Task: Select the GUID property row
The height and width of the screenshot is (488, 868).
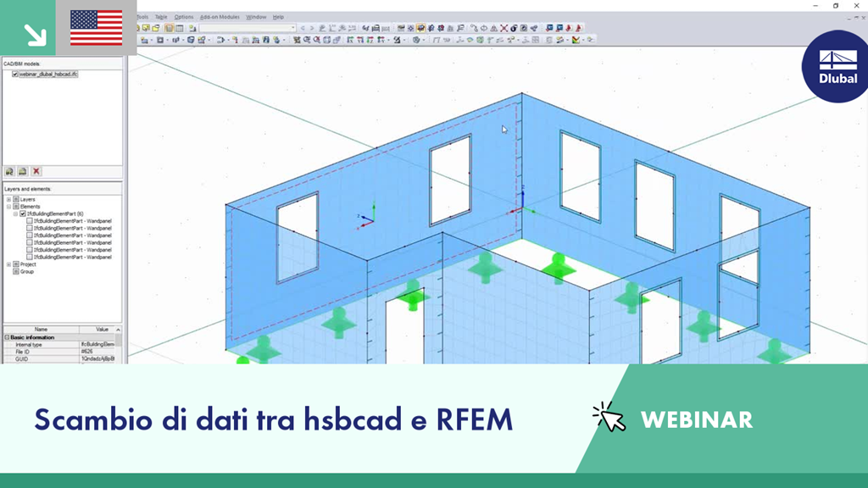Action: (x=59, y=358)
